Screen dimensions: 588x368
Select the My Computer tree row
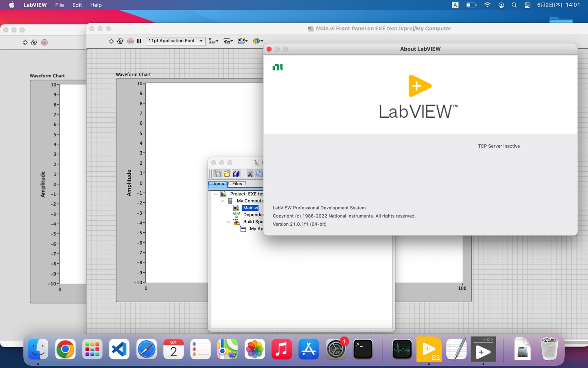click(x=249, y=201)
